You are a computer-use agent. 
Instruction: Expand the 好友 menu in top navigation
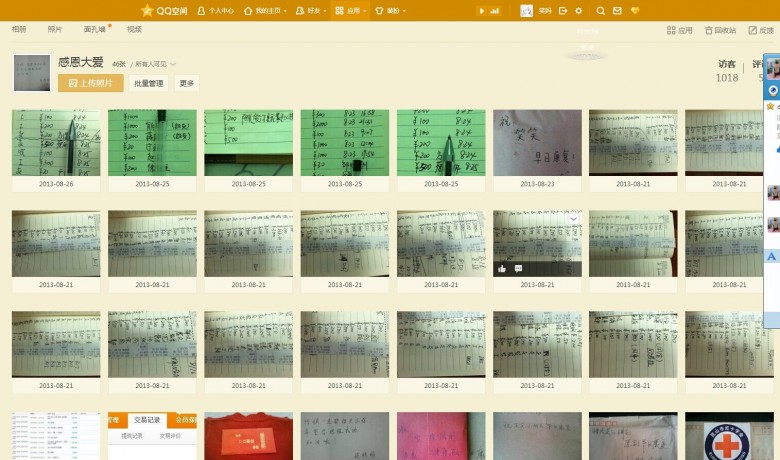pyautogui.click(x=312, y=10)
